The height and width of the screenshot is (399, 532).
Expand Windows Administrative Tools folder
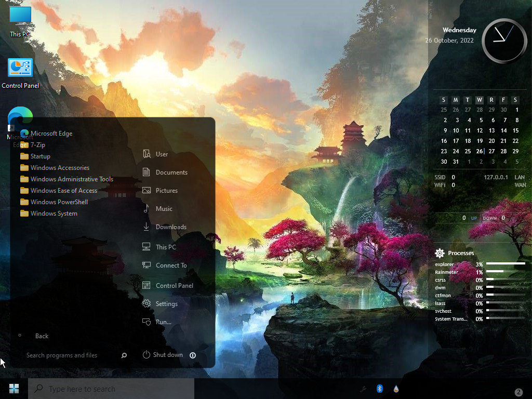[x=66, y=179]
